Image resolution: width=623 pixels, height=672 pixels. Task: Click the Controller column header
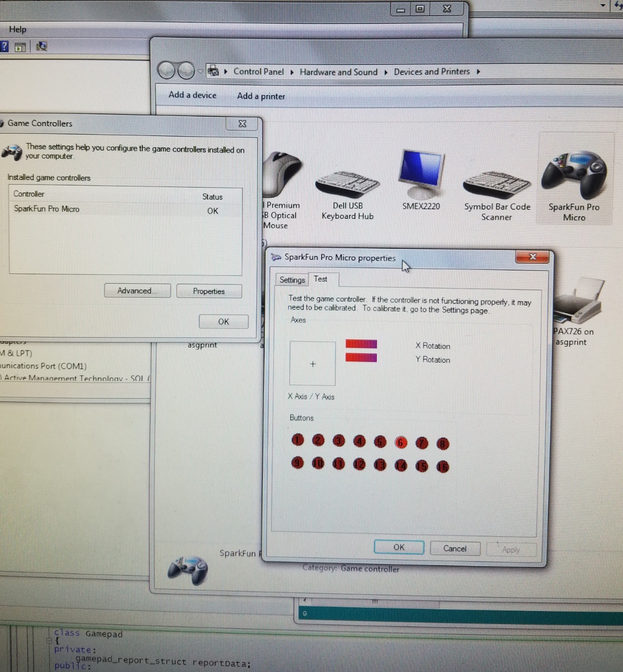pyautogui.click(x=29, y=194)
